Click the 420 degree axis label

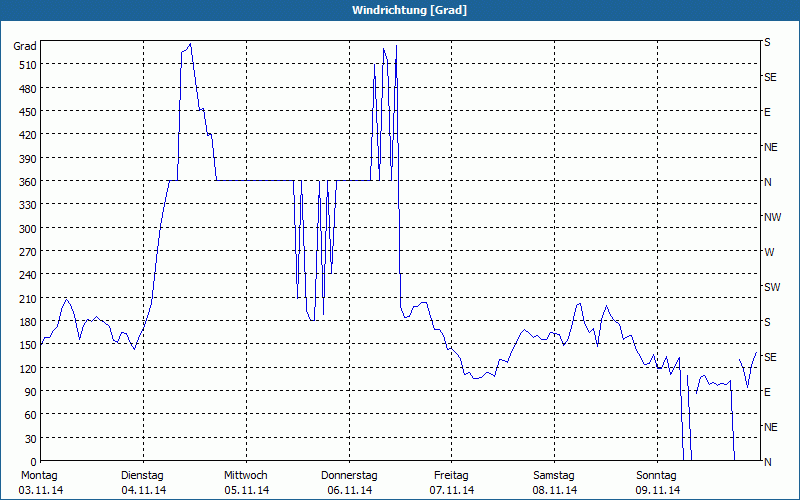point(28,135)
